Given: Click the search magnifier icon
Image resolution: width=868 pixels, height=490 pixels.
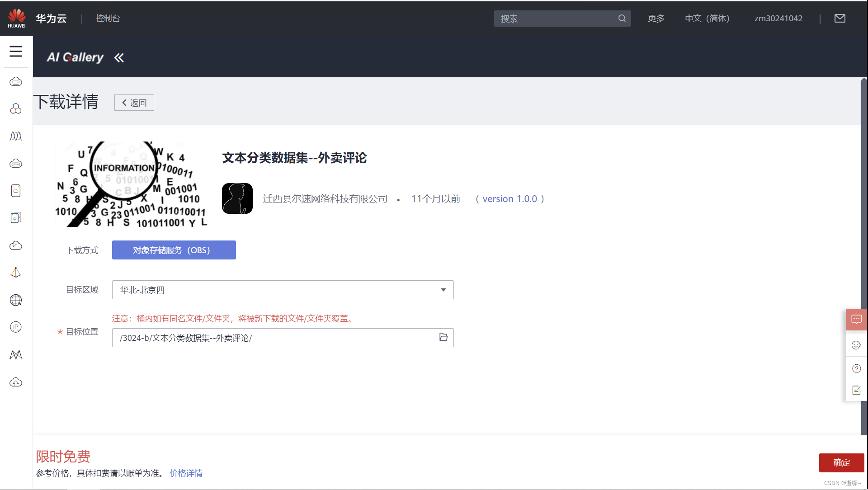Looking at the screenshot, I should click(x=622, y=19).
